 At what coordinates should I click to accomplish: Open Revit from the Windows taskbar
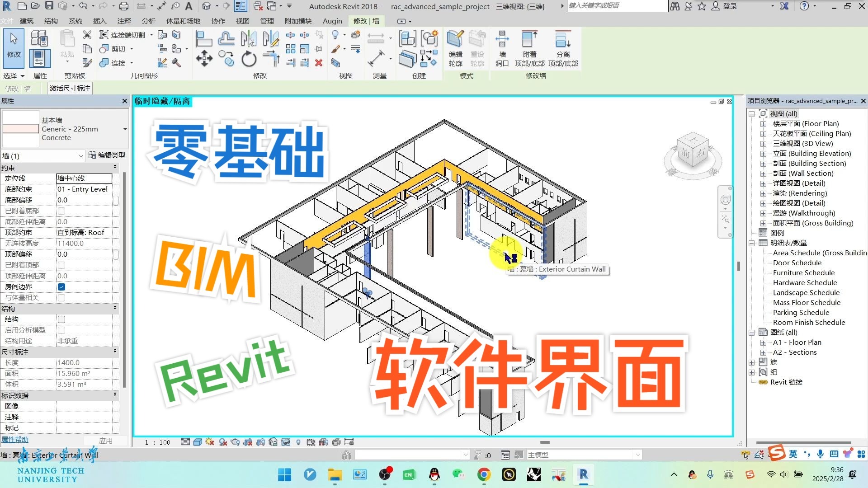(583, 475)
